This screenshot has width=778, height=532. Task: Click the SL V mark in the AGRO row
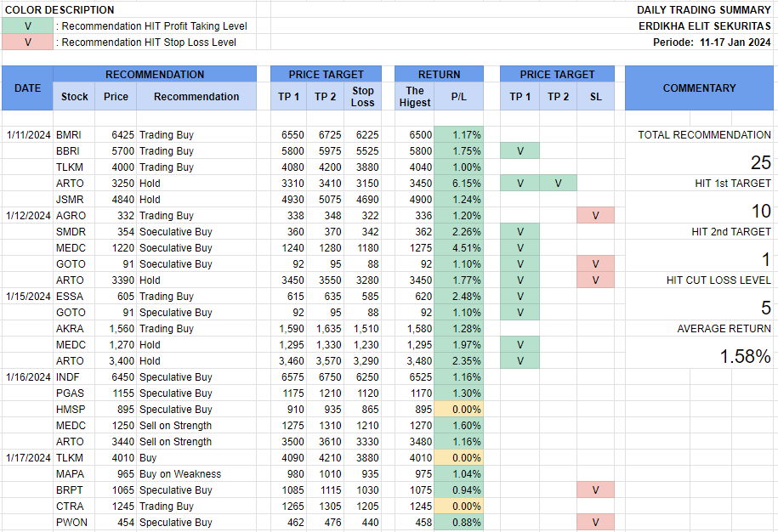595,216
